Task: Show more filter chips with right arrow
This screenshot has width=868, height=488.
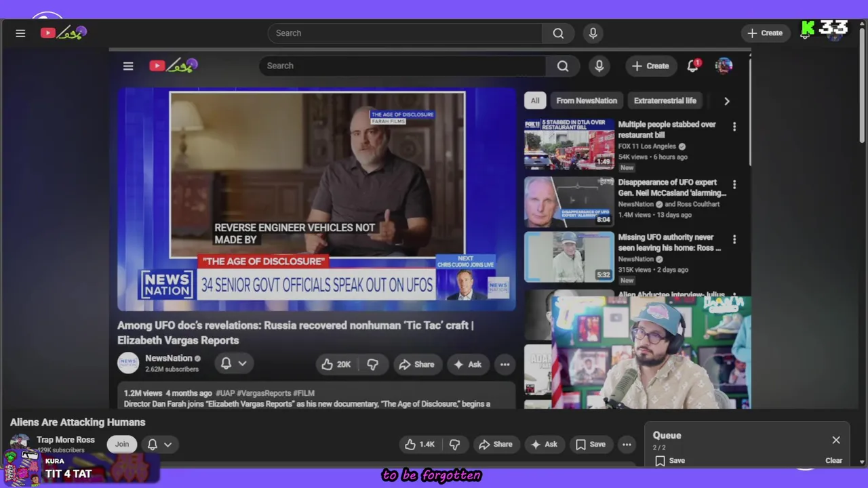Action: [726, 101]
